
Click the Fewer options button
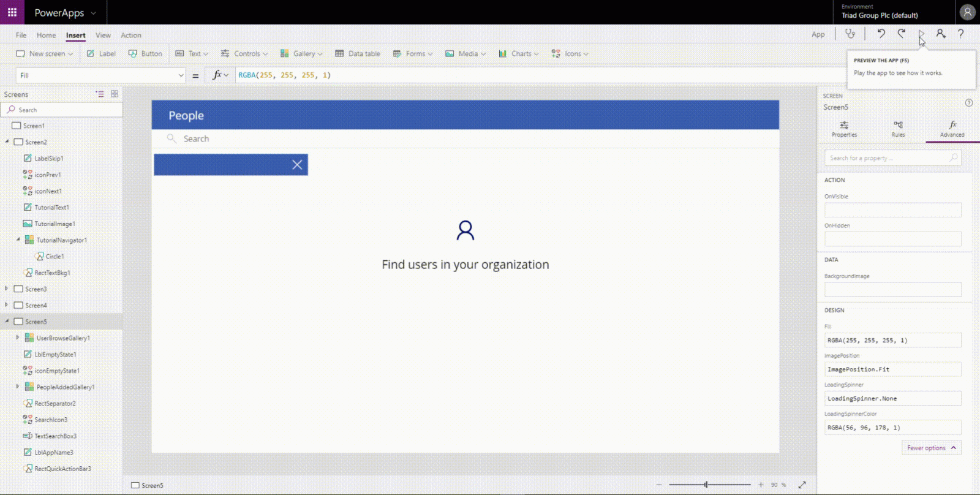[931, 448]
